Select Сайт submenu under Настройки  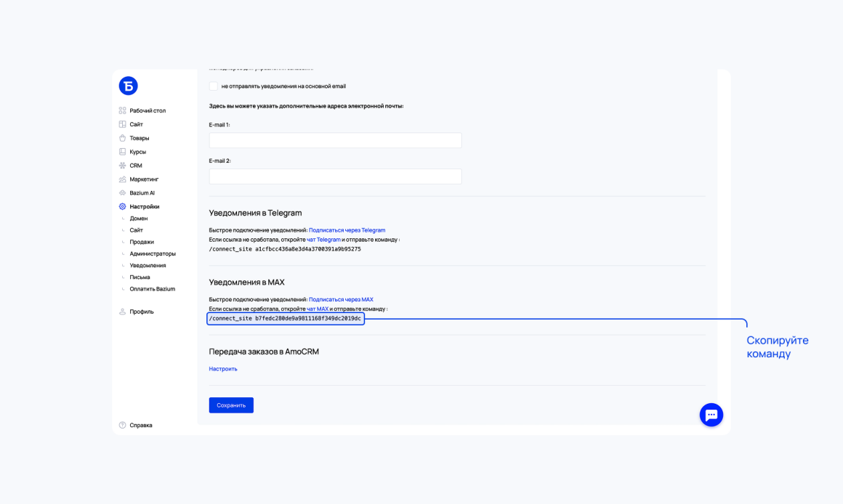[136, 230]
